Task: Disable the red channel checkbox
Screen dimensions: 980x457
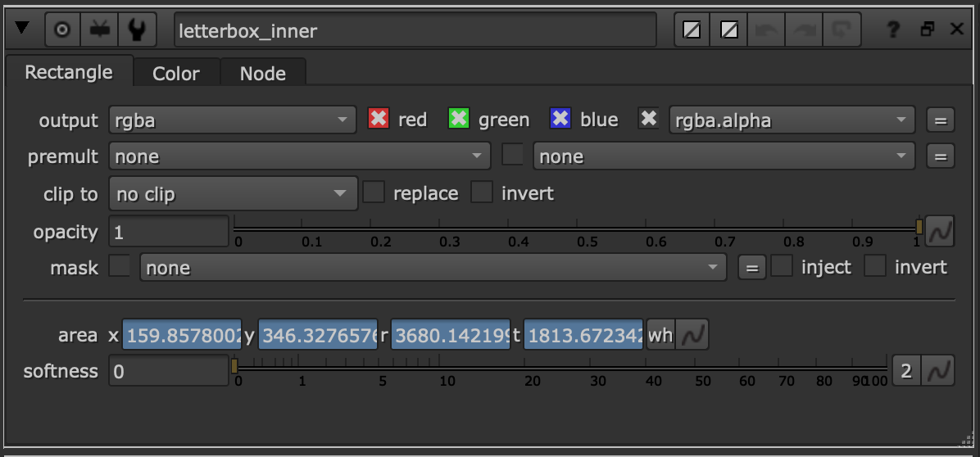Action: click(x=378, y=120)
